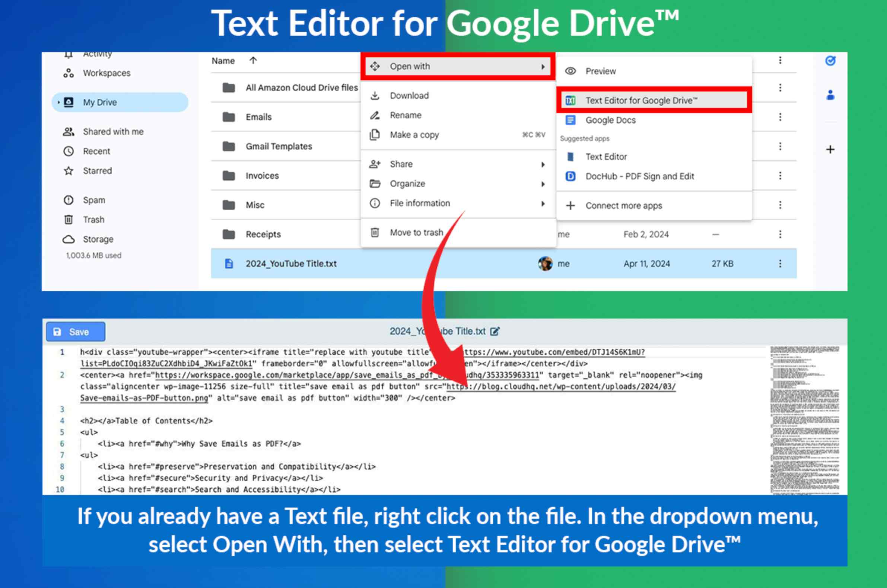
Task: Open the Receipts folder
Action: (263, 234)
